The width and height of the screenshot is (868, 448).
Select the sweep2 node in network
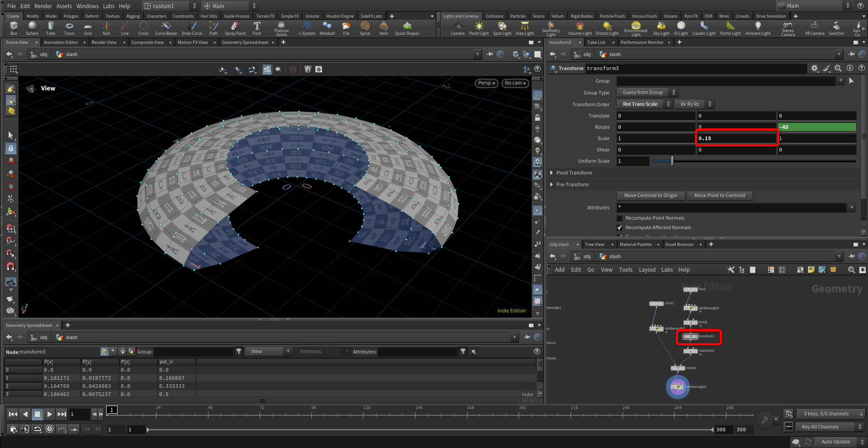click(x=678, y=368)
